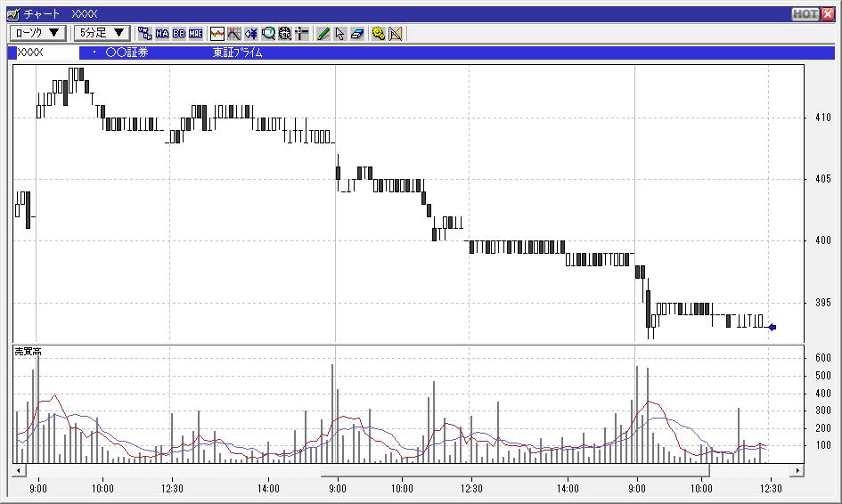This screenshot has height=504, width=842.
Task: Open chart settings with the gear icon
Action: pyautogui.click(x=379, y=34)
